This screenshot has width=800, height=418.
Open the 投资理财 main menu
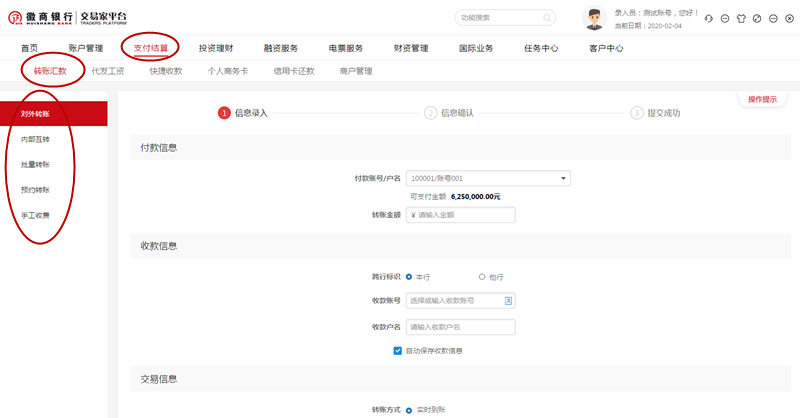pos(216,48)
